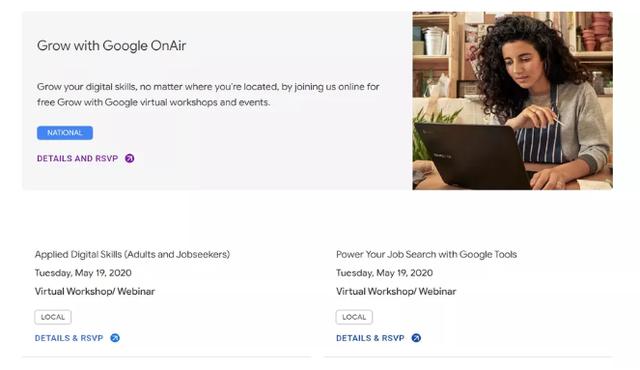
Task: Click Virtual Workshop/ Webinar text in right event
Action: pos(396,291)
